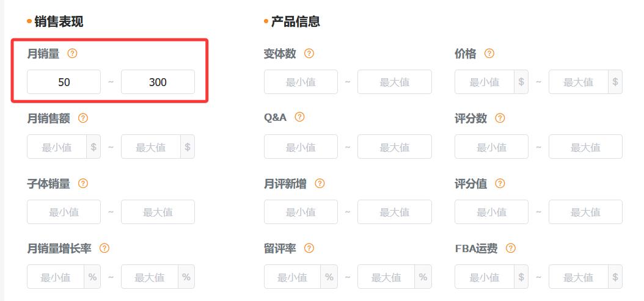Screen dimensions: 644x301
Task: Click the 价格 minimum value input
Action: (485, 82)
